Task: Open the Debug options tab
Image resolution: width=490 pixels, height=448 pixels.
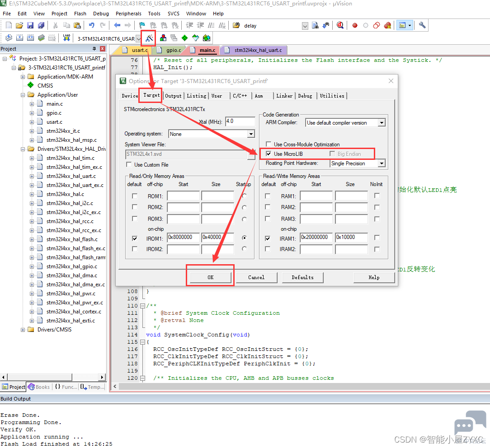Action: pos(305,96)
